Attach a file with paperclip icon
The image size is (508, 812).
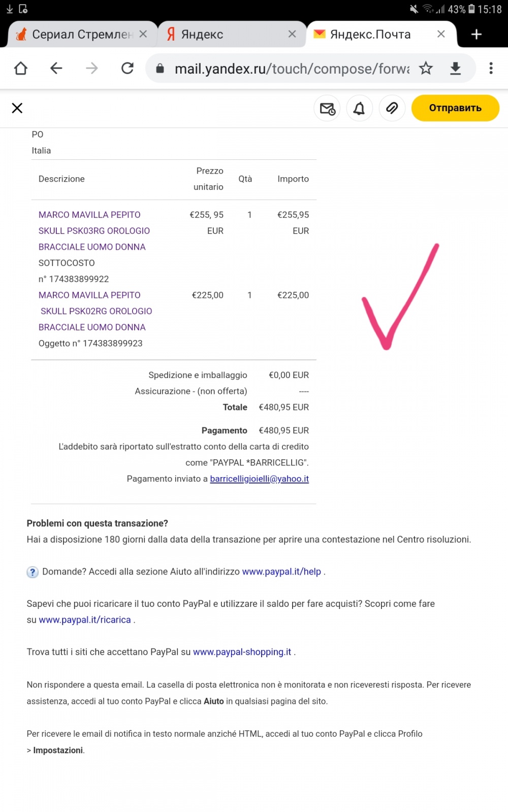coord(392,108)
